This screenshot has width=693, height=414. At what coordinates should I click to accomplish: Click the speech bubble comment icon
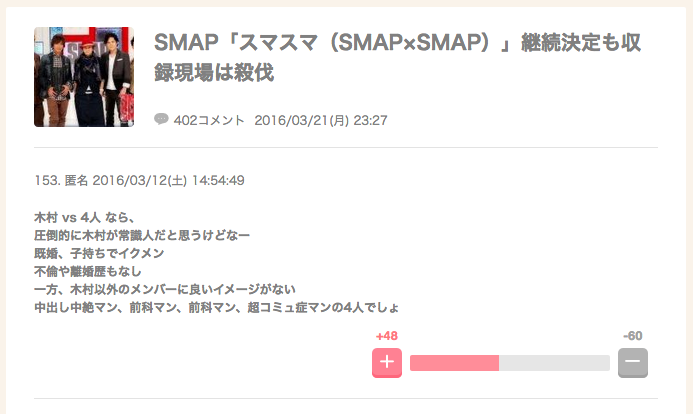click(x=161, y=119)
